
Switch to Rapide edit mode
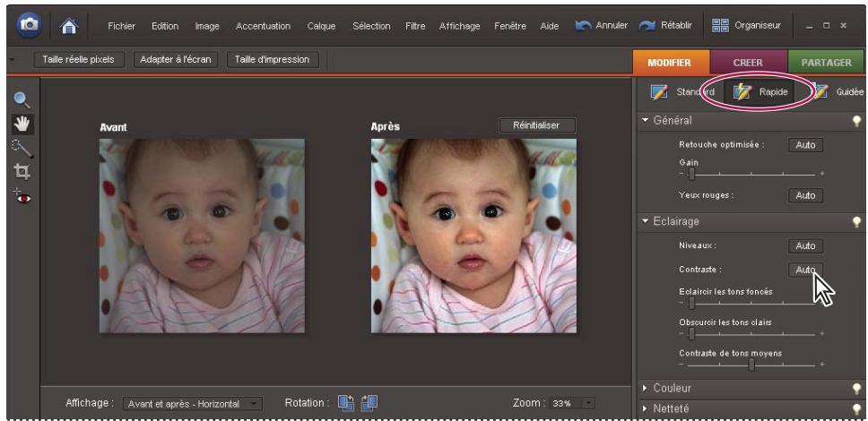760,92
